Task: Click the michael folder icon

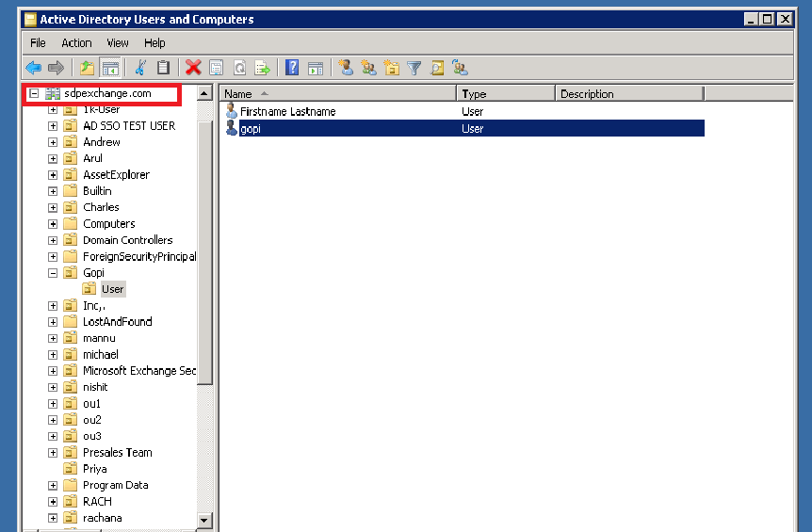Action: (70, 354)
